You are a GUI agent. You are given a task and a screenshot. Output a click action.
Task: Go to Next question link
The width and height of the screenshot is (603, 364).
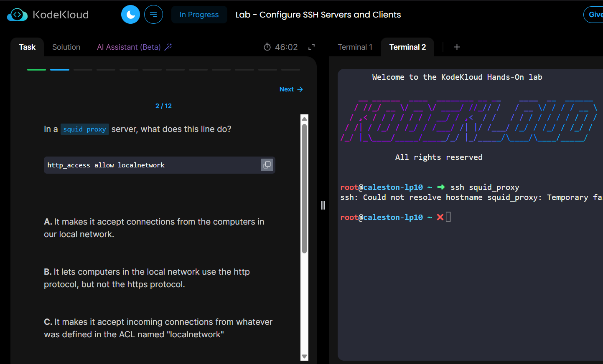pos(291,89)
